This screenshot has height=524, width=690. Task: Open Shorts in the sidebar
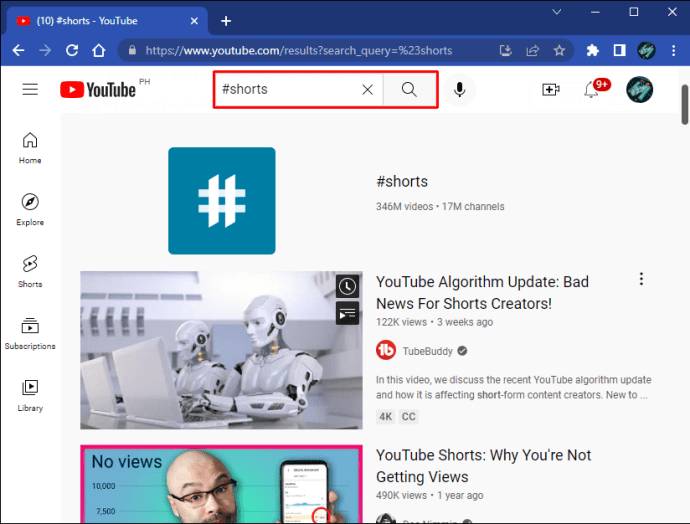point(30,271)
